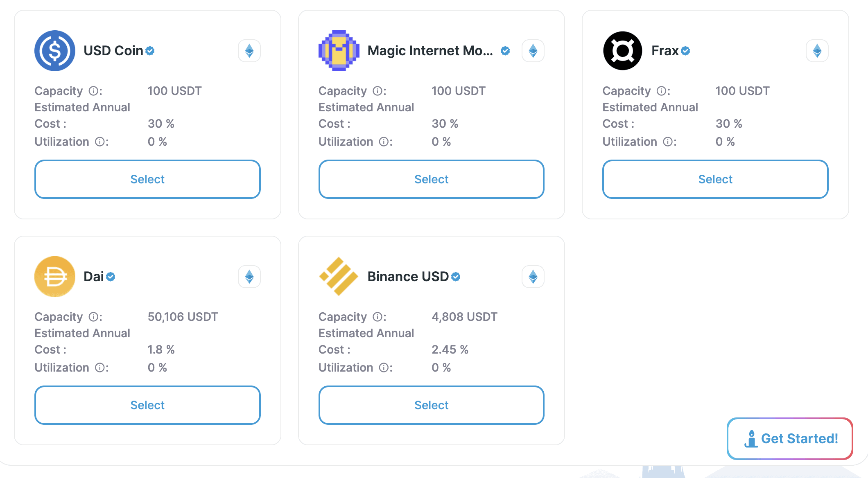Viewport: 868px width, 478px height.
Task: Select the Magic Internet Money cover
Action: [431, 179]
